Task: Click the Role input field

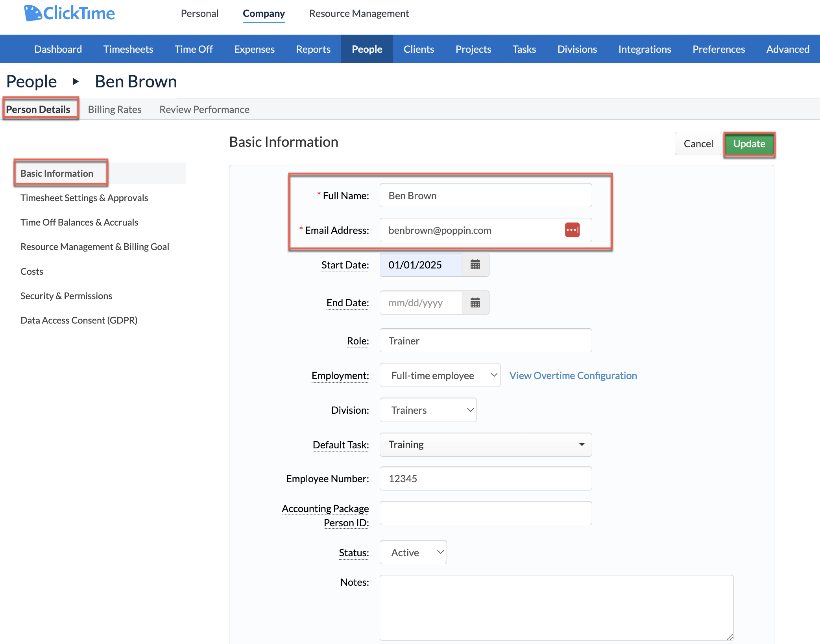Action: click(x=486, y=341)
